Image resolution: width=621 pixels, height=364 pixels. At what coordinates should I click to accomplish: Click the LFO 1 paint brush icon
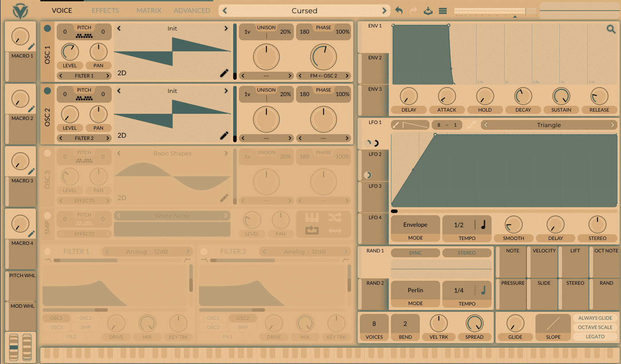[396, 125]
